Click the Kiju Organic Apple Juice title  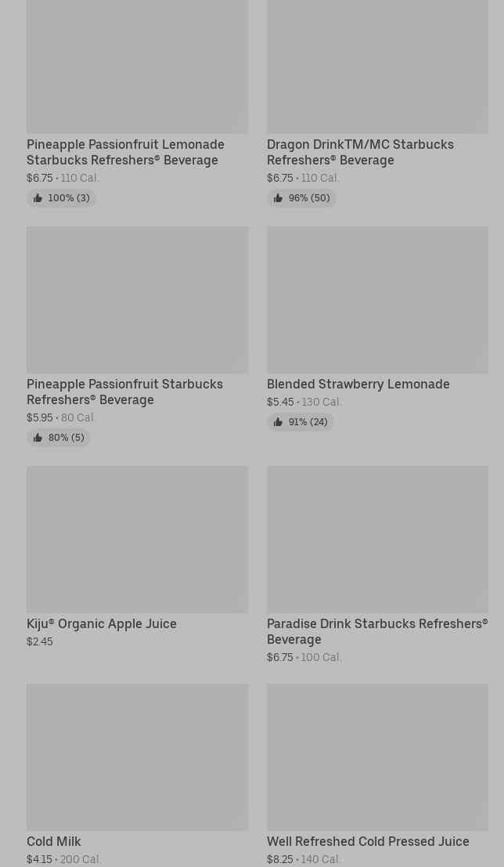[x=102, y=623]
